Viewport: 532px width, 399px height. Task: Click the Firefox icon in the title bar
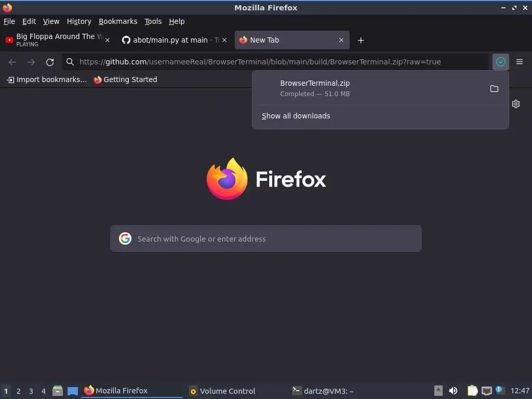pyautogui.click(x=7, y=7)
